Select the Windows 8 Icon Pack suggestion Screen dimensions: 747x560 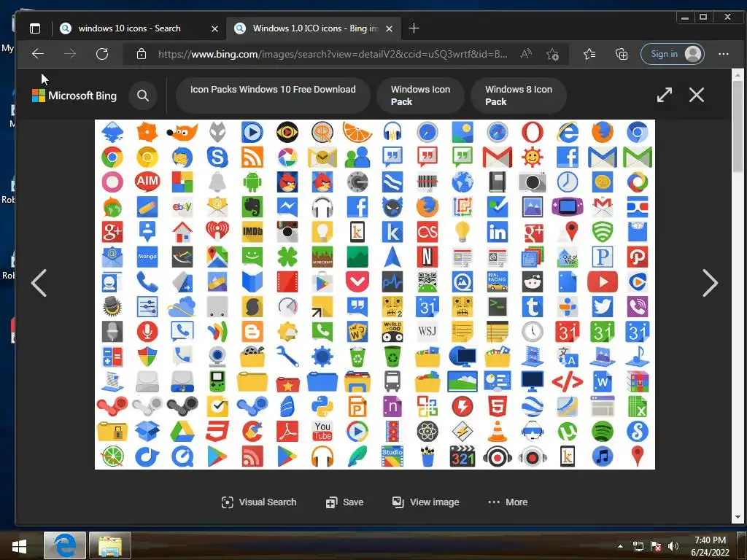click(519, 96)
